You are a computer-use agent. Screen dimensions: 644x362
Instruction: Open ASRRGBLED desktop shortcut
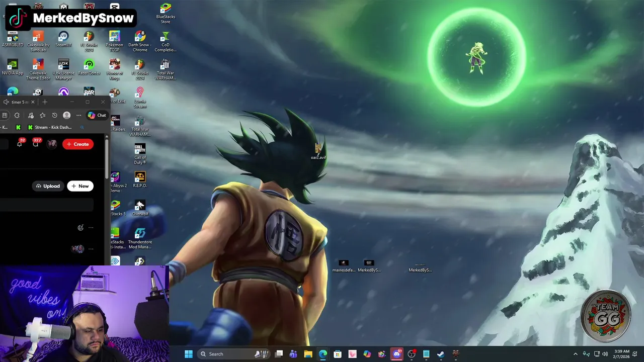(x=13, y=39)
